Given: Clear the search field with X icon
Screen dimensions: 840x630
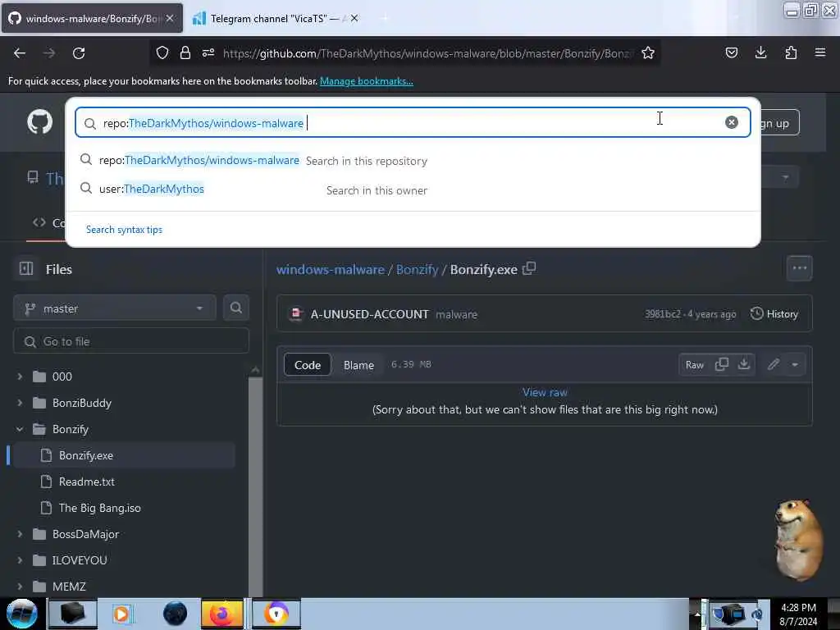Looking at the screenshot, I should 731,122.
